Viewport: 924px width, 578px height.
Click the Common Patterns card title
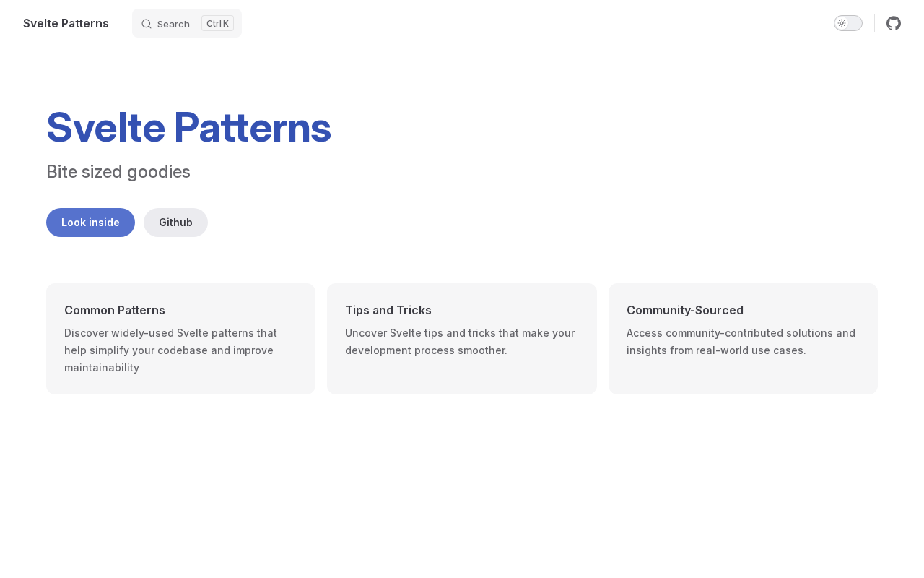click(115, 310)
